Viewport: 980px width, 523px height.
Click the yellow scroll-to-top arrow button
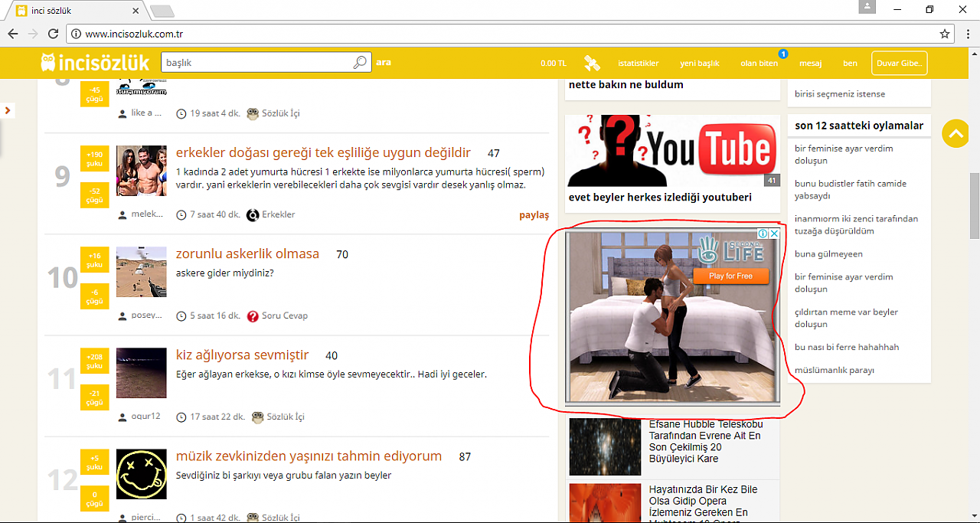coord(955,133)
